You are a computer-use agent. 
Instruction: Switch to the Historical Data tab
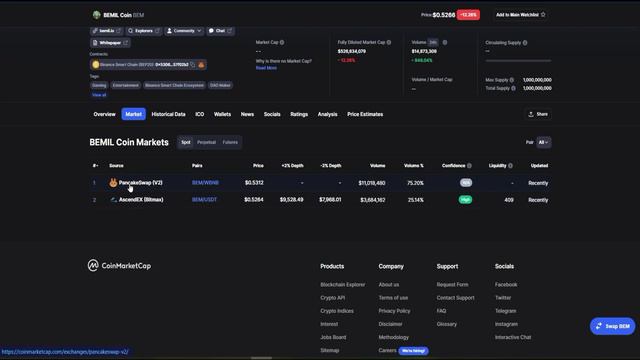click(x=169, y=114)
